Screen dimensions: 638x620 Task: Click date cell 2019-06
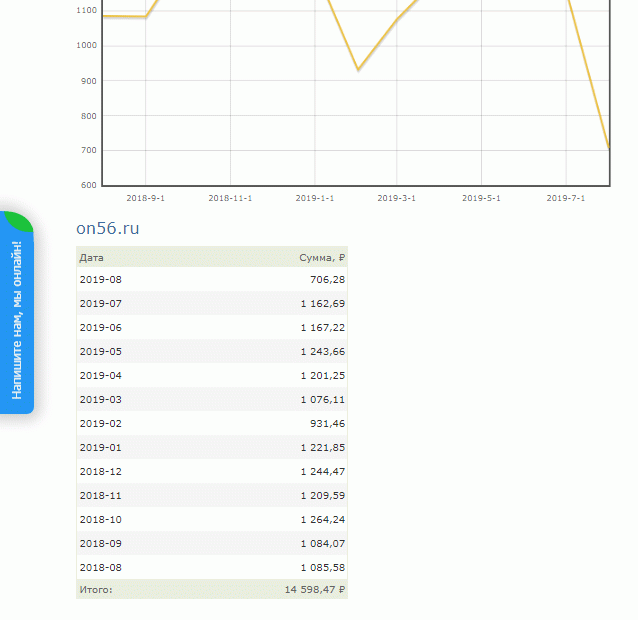(101, 327)
